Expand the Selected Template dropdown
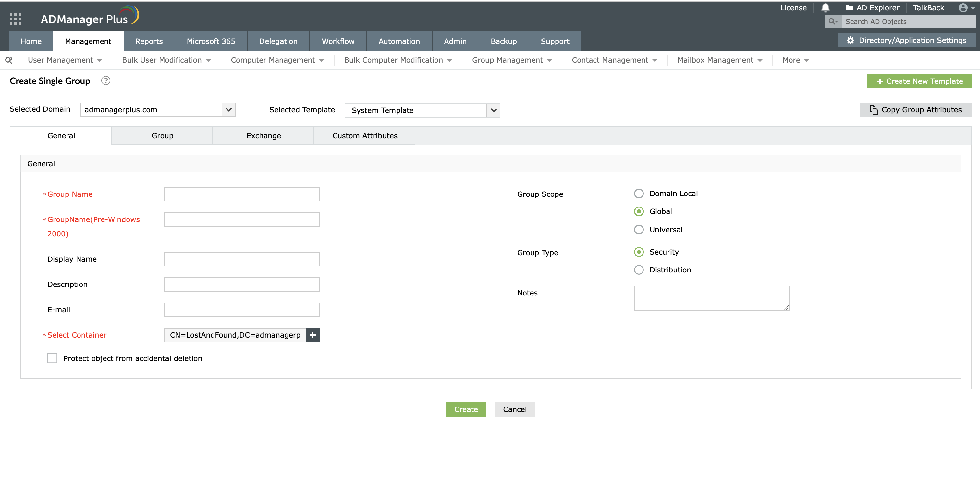 coord(494,110)
